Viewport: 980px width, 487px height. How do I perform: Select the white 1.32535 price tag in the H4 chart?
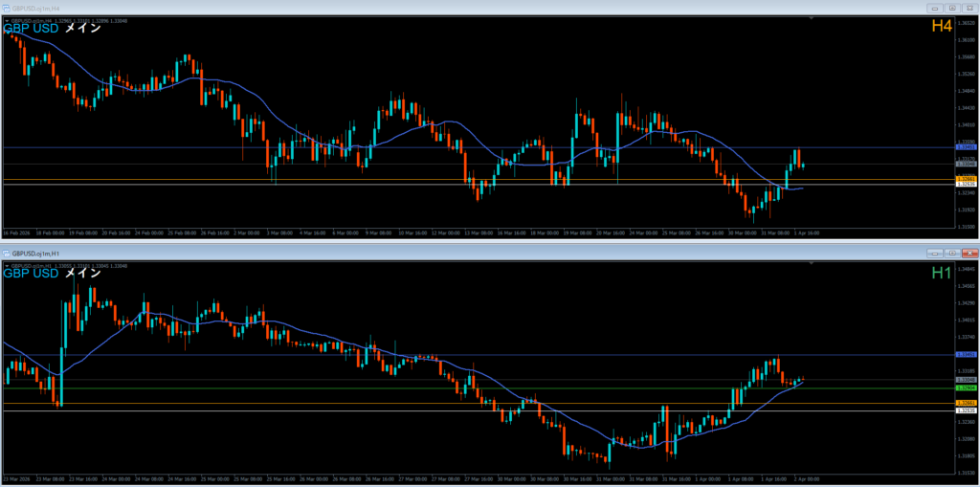point(967,185)
